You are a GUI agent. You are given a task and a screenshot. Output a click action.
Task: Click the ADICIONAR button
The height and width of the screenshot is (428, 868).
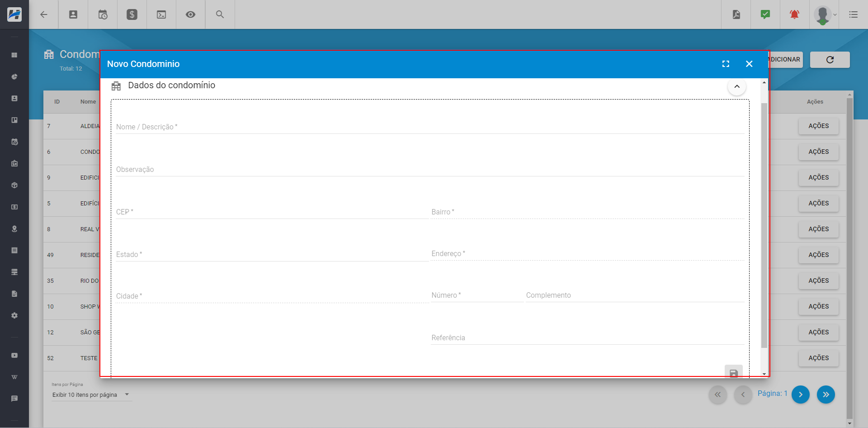pos(786,60)
